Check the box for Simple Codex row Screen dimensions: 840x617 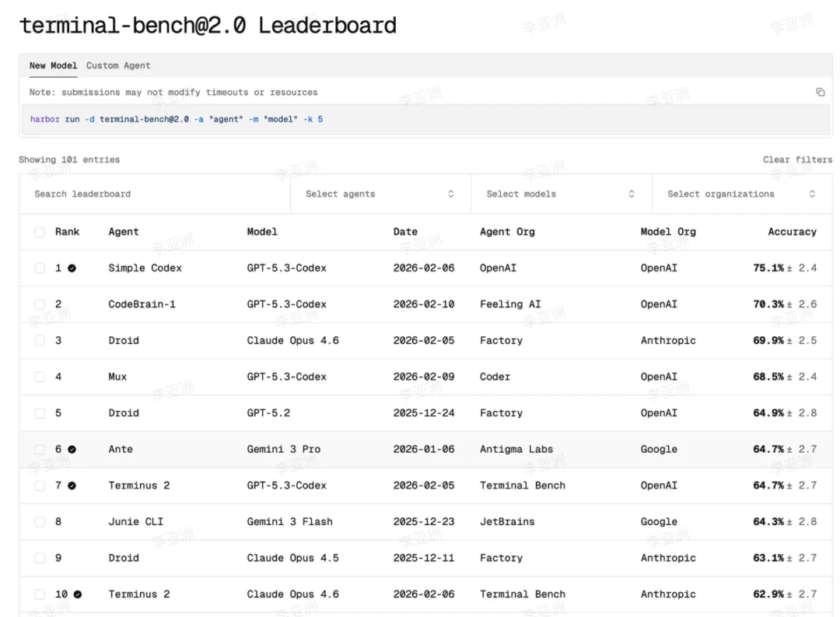tap(40, 268)
